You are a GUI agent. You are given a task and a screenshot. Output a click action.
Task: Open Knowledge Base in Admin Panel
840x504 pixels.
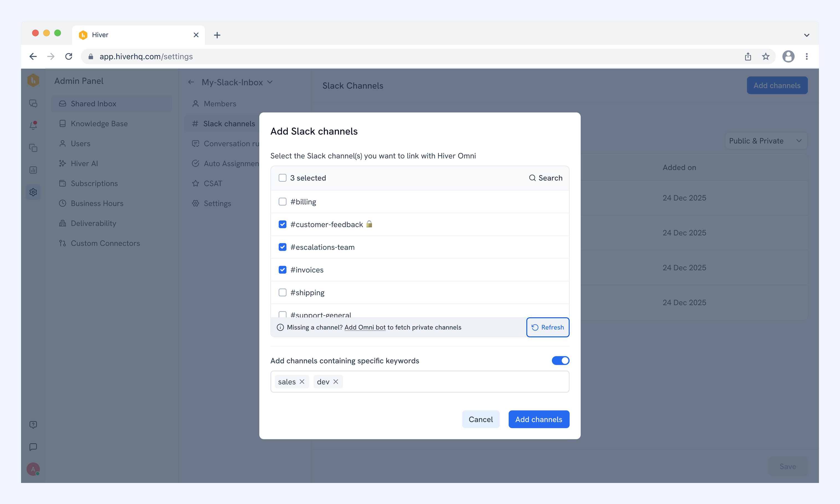99,124
